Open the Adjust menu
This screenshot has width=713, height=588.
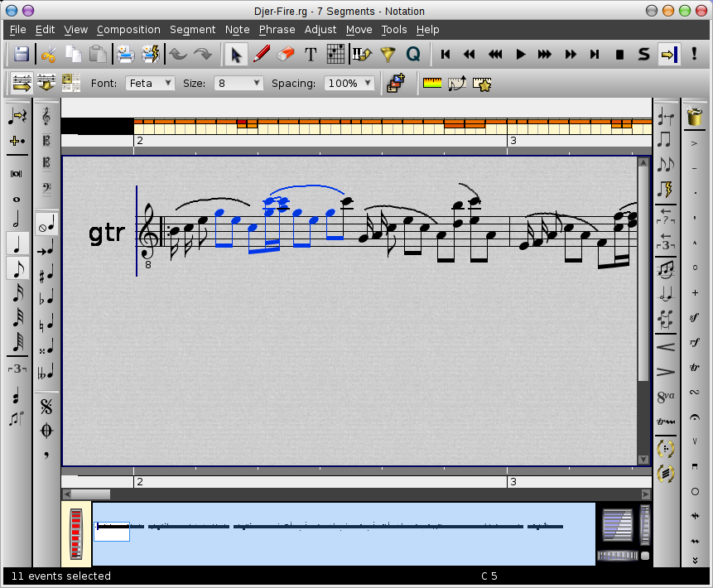pyautogui.click(x=320, y=30)
